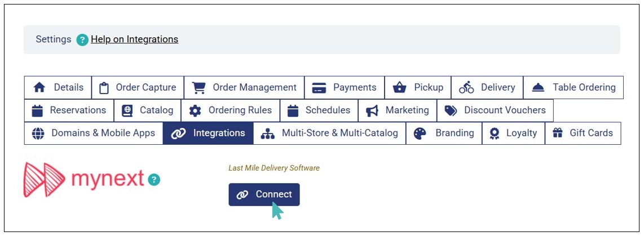Image resolution: width=644 pixels, height=236 pixels.
Task: Click the mynext logo
Action: coord(83,180)
